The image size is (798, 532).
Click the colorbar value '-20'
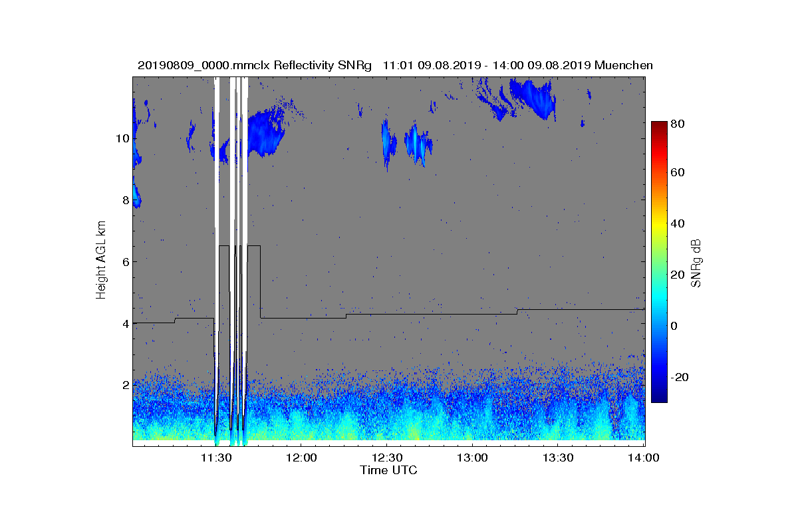[680, 377]
